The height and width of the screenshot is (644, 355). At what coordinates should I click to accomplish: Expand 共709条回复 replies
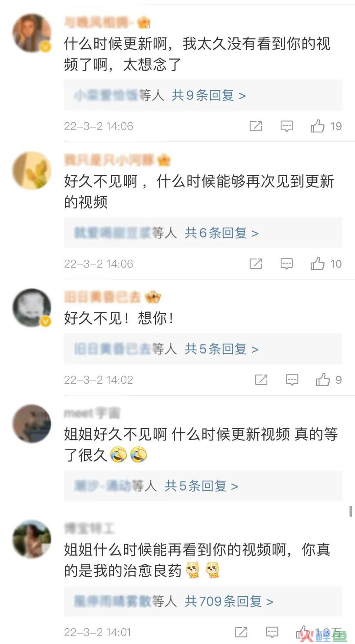229,602
